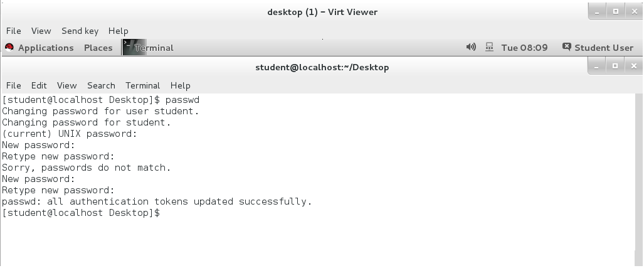Viewport: 644px width, 268px height.
Task: Click the chat icon beside Student User
Action: pos(566,47)
